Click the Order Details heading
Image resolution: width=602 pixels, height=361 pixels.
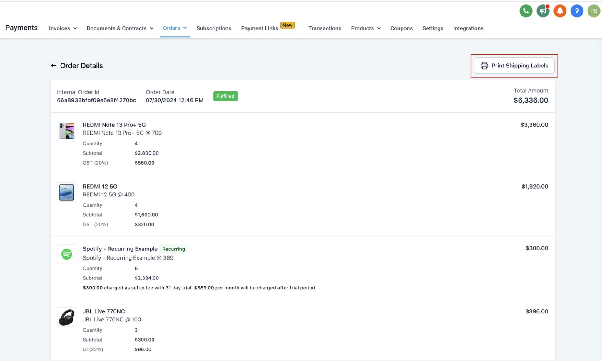[81, 66]
